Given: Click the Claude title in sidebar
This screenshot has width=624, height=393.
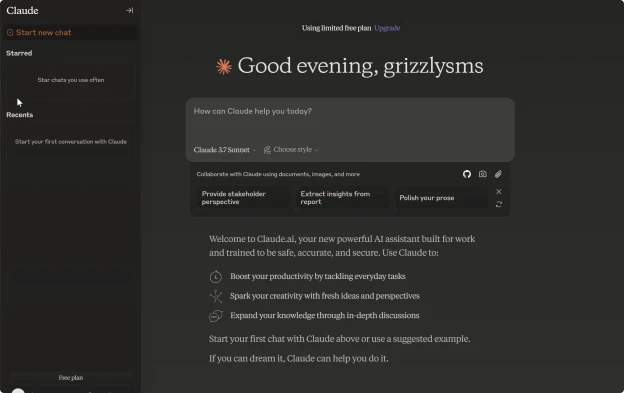Looking at the screenshot, I should pos(22,10).
